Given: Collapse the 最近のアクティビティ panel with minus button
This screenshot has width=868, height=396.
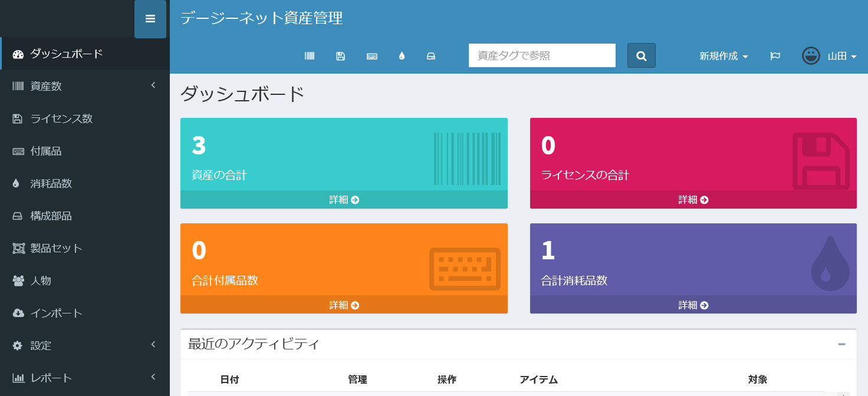Looking at the screenshot, I should coord(841,344).
